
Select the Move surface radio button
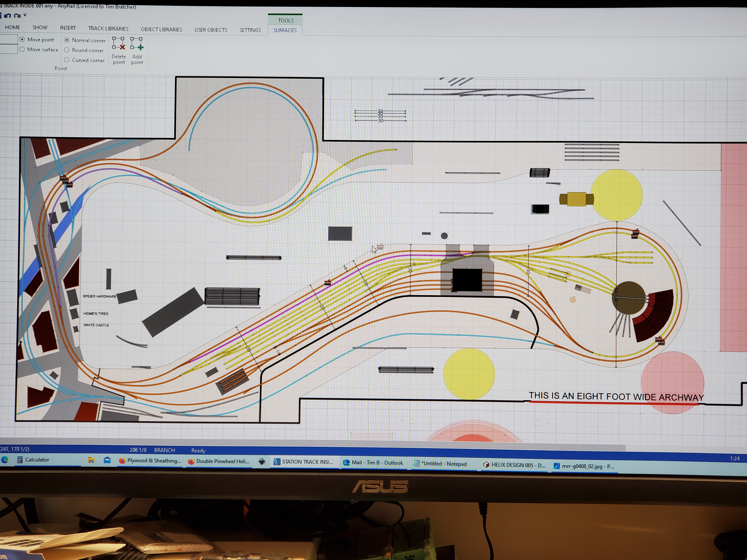[22, 49]
